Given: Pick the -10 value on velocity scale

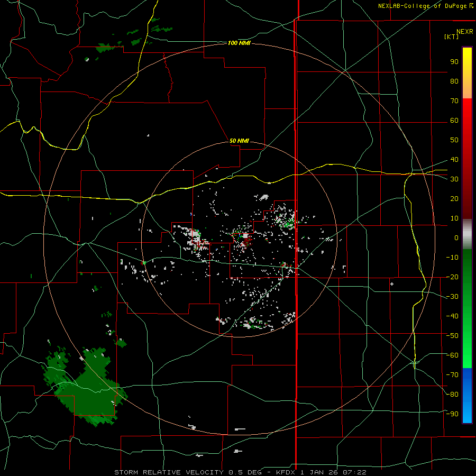Looking at the screenshot, I should pos(452,258).
